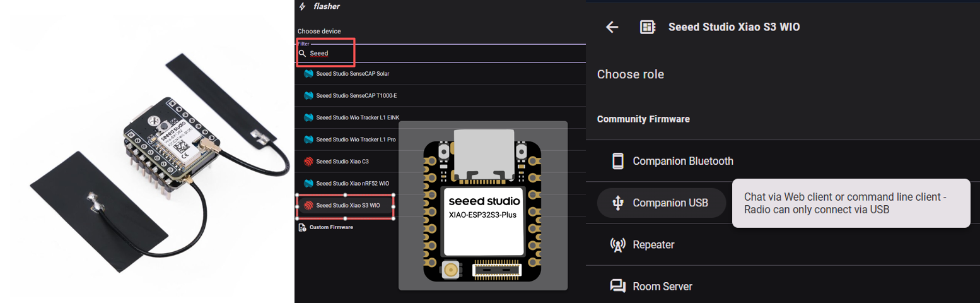Select the highlighted Seeed Studio Xiao S3 WIO
Image resolution: width=980 pixels, height=303 pixels.
347,205
